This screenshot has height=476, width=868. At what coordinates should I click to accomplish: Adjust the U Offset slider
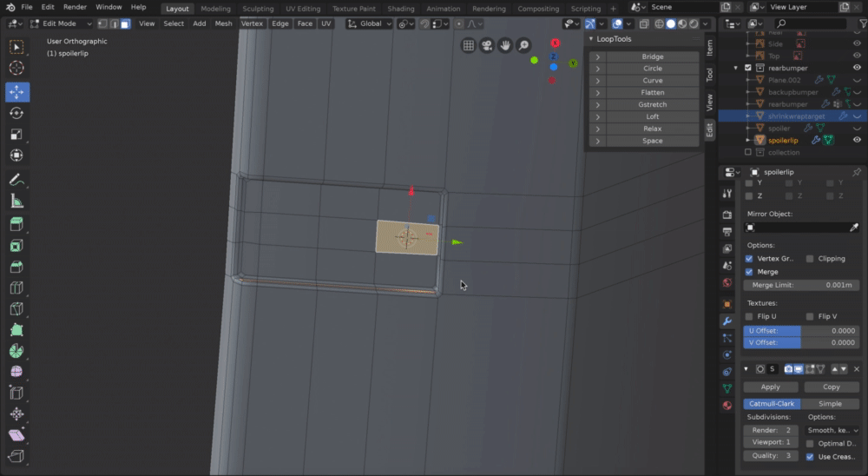802,331
